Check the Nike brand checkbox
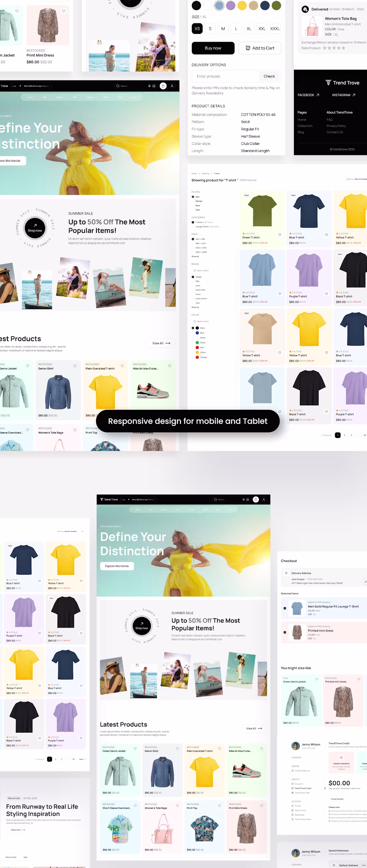Viewport: 367px width, 868px height. [193, 281]
